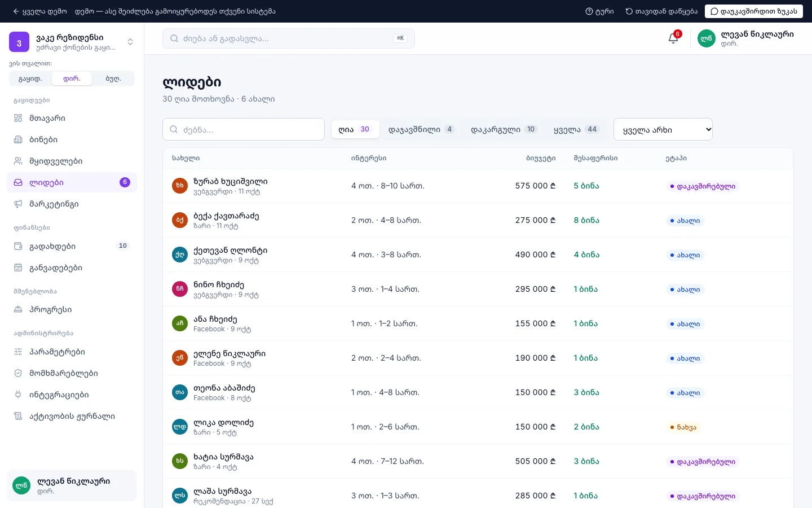Screen dimensions: 812x508
Task: Click the მარკეტინგი megaphone icon
Action: point(18,204)
